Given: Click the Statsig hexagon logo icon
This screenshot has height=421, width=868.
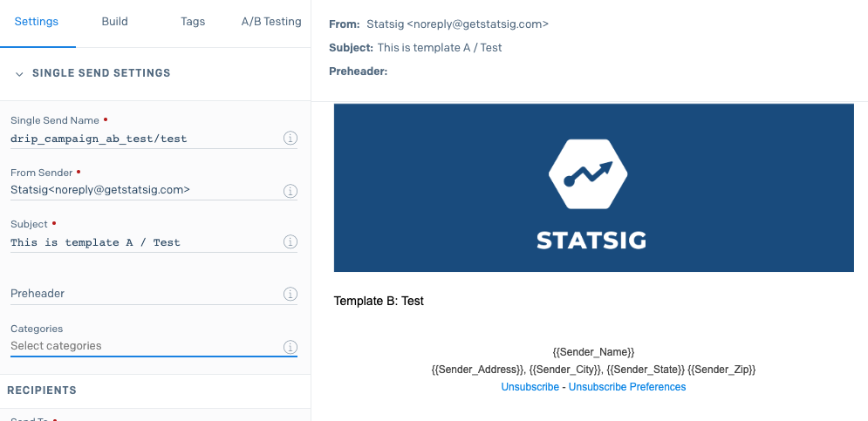Looking at the screenshot, I should [x=588, y=174].
